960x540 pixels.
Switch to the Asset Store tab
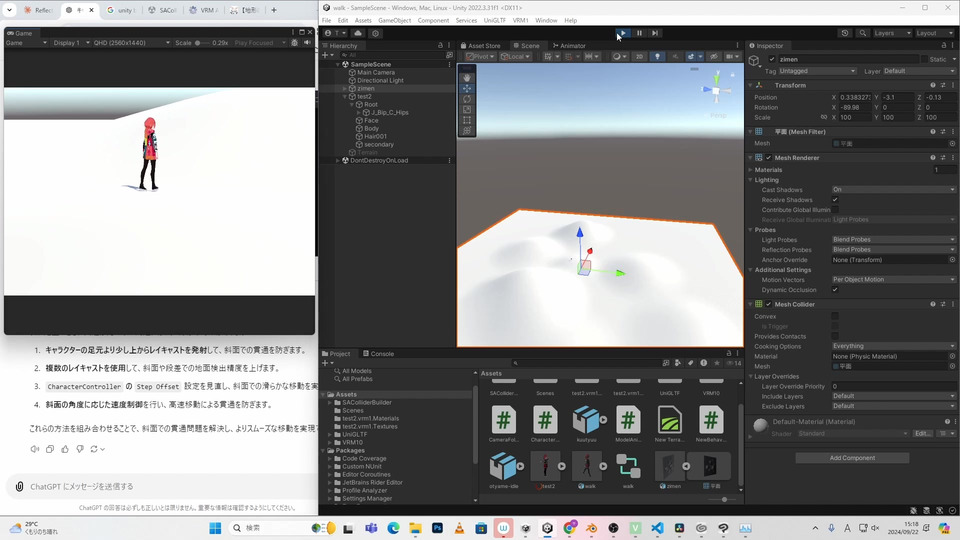click(481, 45)
